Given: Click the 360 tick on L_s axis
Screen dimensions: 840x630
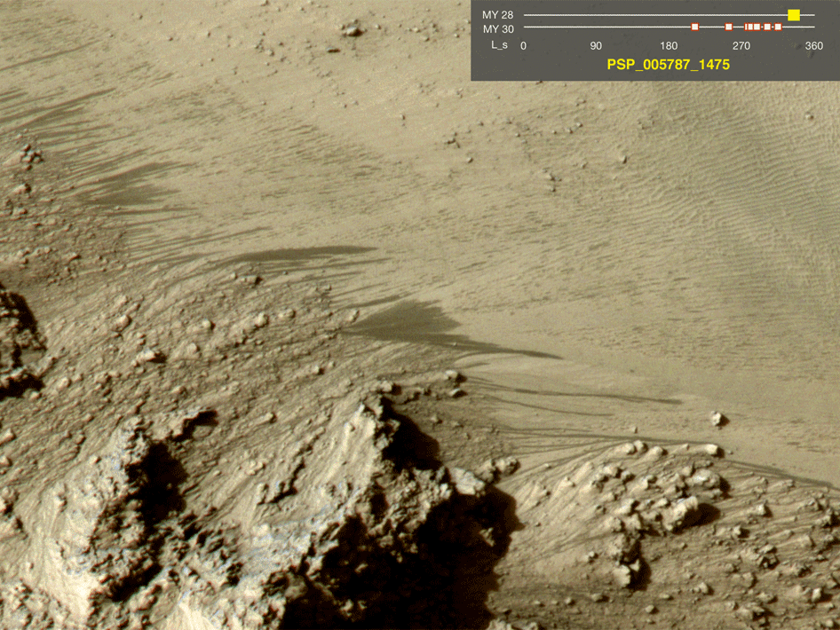Looking at the screenshot, I should click(813, 45).
